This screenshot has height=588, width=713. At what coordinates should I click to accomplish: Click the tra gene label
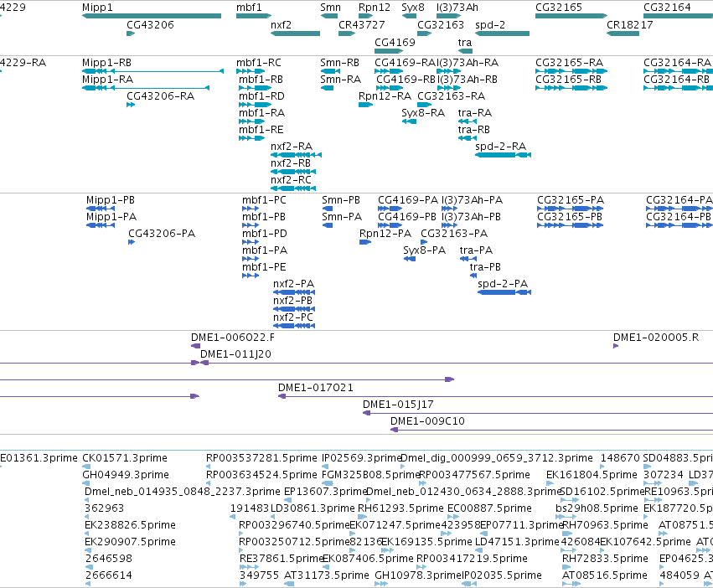click(x=465, y=42)
